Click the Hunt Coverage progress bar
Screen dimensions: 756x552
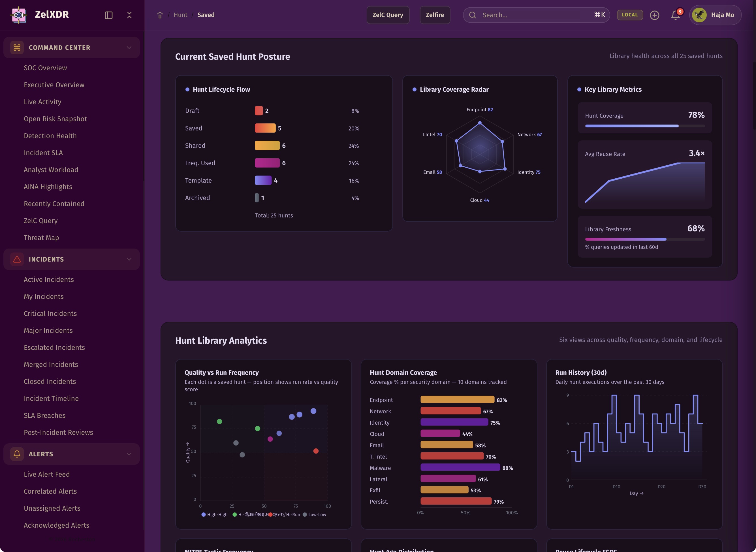point(645,126)
